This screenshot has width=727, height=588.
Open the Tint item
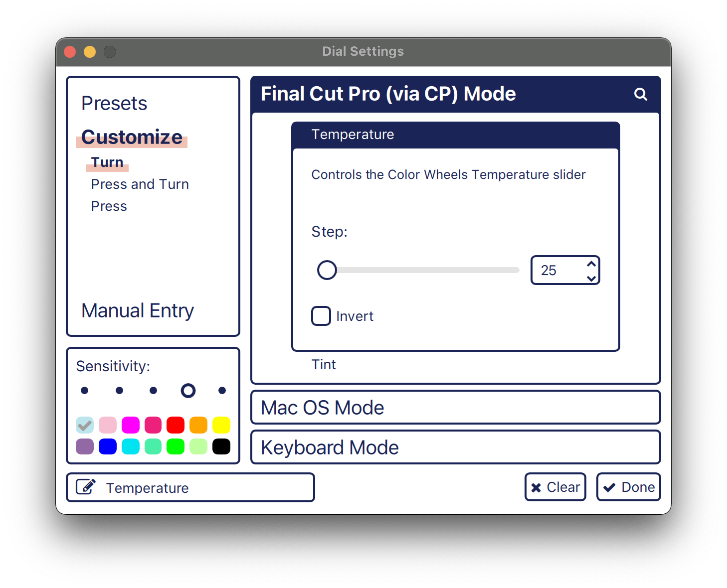tap(324, 365)
